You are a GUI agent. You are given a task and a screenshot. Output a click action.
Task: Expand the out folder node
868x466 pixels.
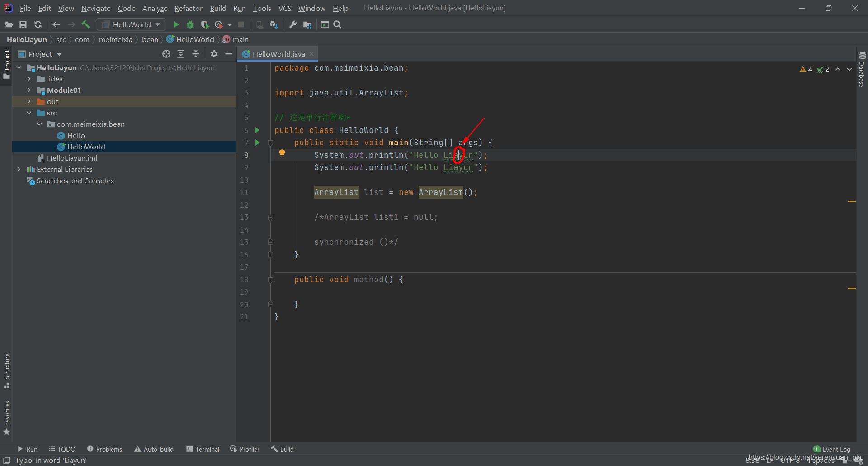pyautogui.click(x=29, y=101)
